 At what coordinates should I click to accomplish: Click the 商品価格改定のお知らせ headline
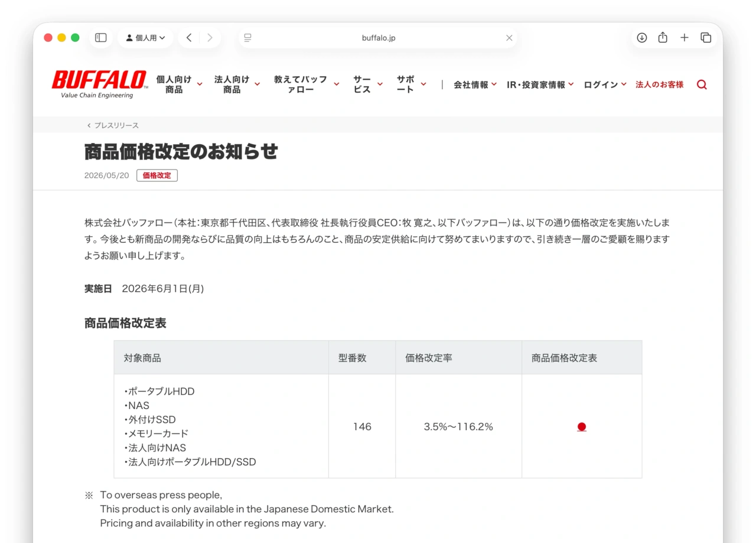(x=181, y=152)
